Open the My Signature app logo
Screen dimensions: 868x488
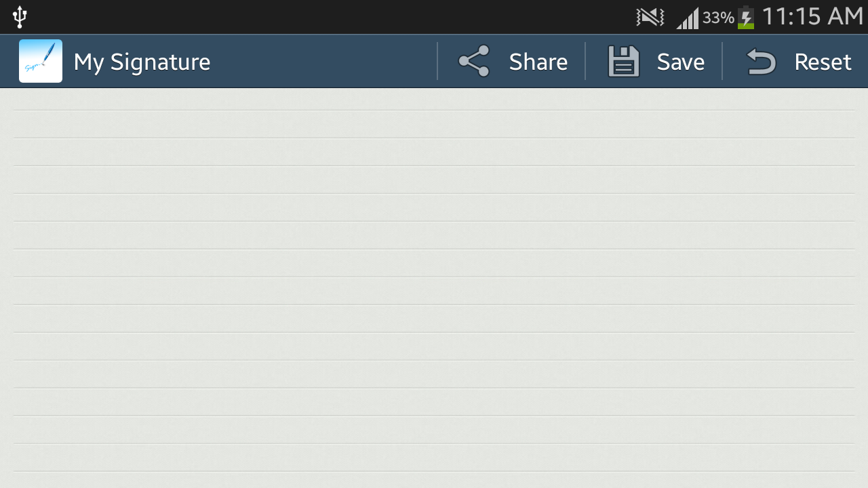[41, 61]
